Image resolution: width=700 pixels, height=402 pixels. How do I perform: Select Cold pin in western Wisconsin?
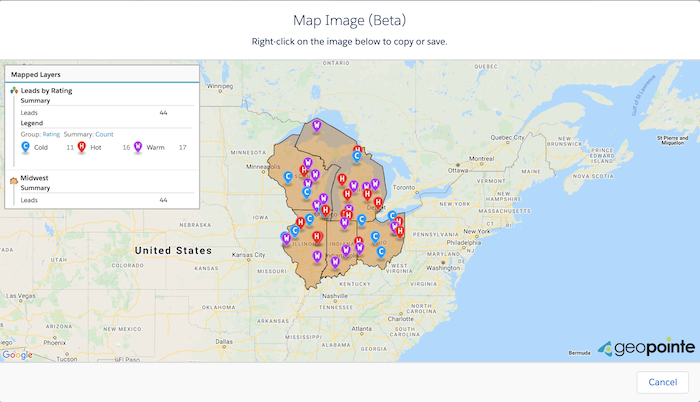288,178
